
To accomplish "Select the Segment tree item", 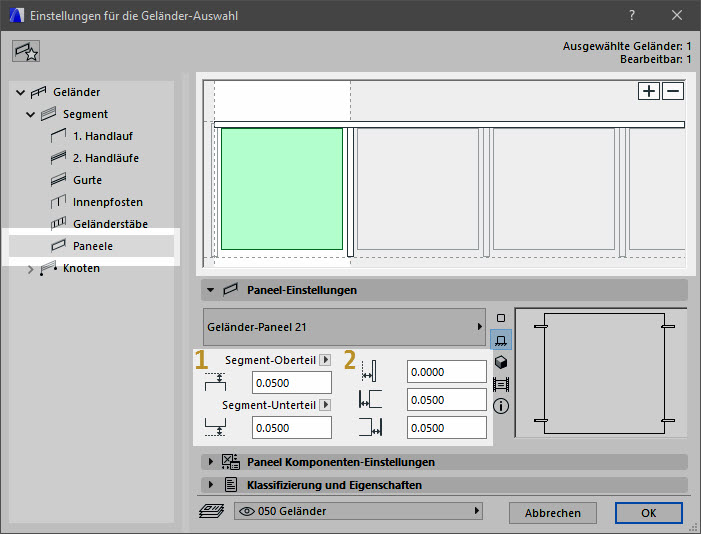I will 85,114.
